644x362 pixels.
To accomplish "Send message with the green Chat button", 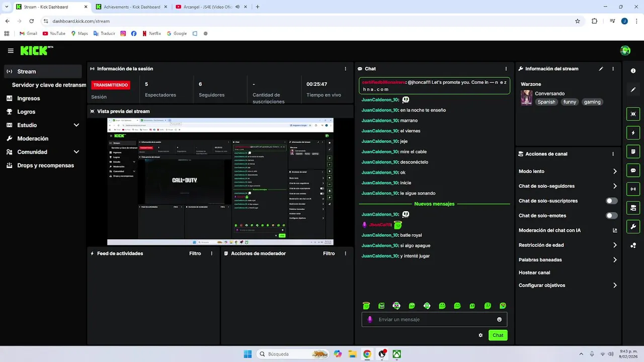I will click(x=498, y=335).
